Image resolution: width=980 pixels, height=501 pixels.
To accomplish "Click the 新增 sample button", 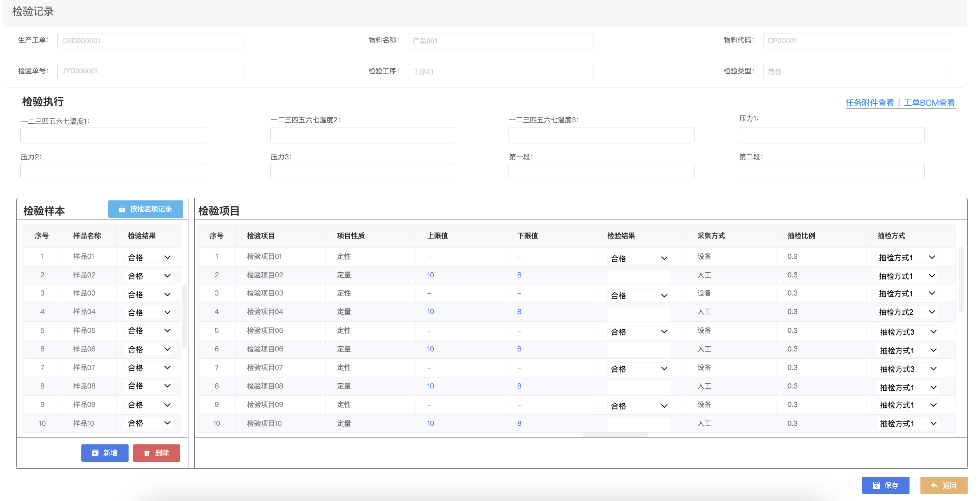I will [x=105, y=453].
